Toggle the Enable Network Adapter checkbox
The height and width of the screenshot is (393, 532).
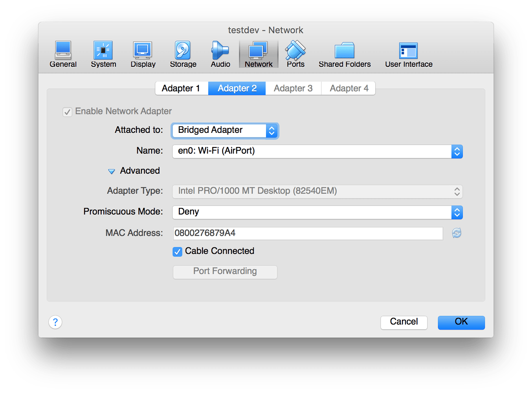[67, 112]
